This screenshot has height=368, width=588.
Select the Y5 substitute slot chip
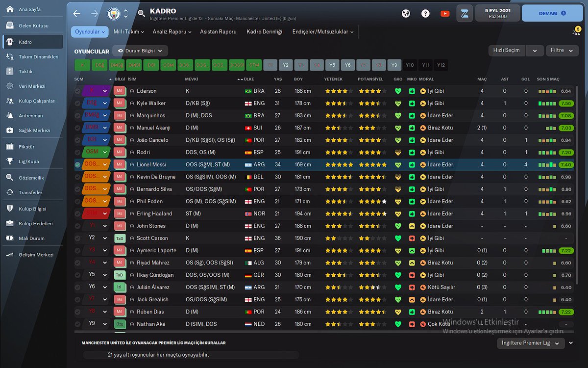click(x=332, y=65)
